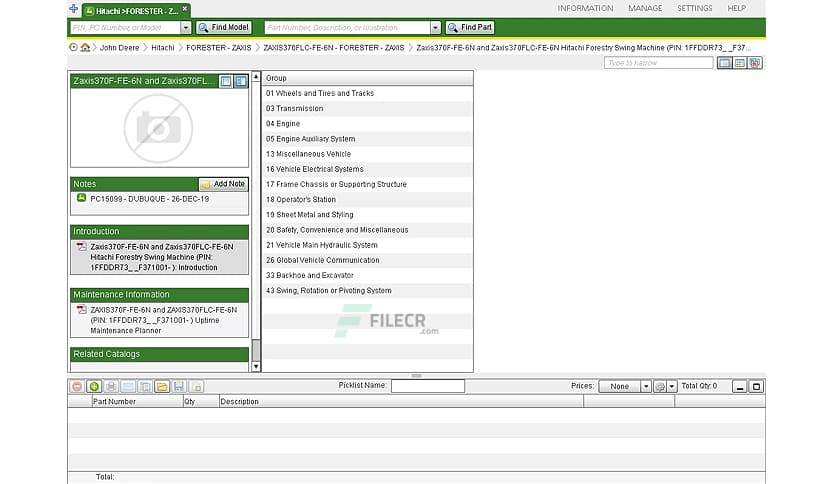Click the copy picklist icon
The height and width of the screenshot is (484, 836).
point(145,386)
